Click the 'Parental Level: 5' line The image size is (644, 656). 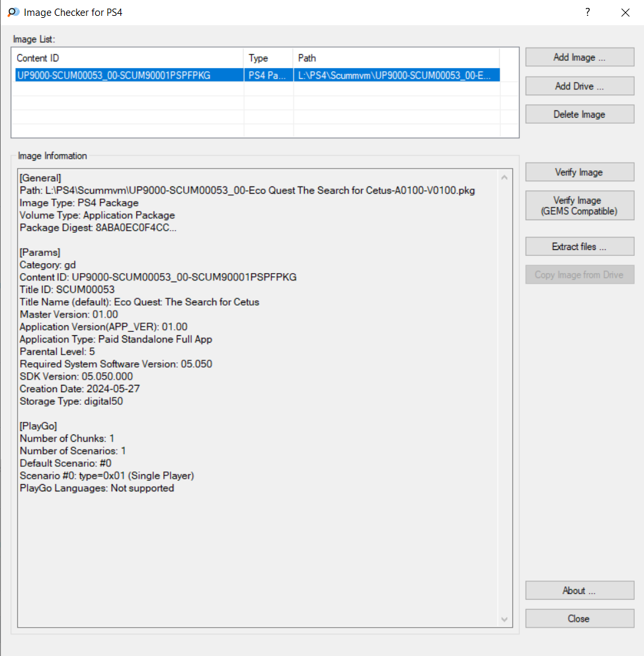[58, 351]
